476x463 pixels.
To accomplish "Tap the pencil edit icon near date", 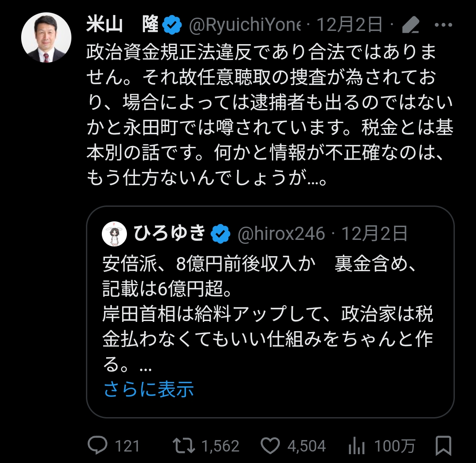I will click(411, 25).
